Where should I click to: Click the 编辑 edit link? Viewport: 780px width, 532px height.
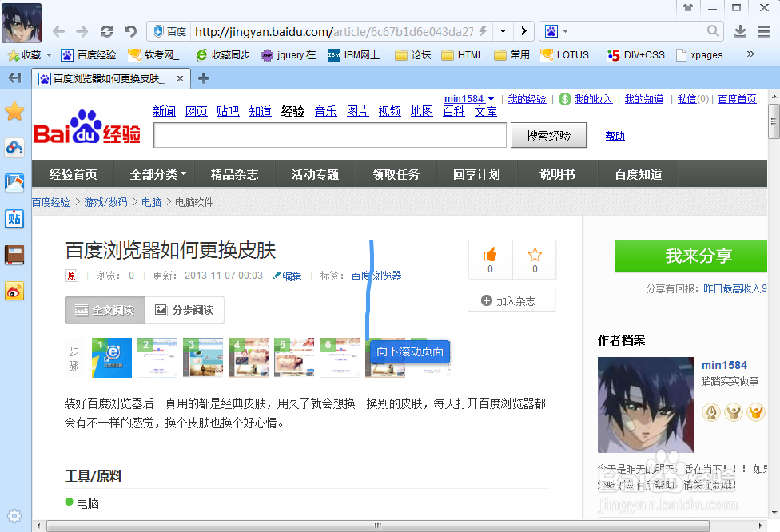[288, 276]
